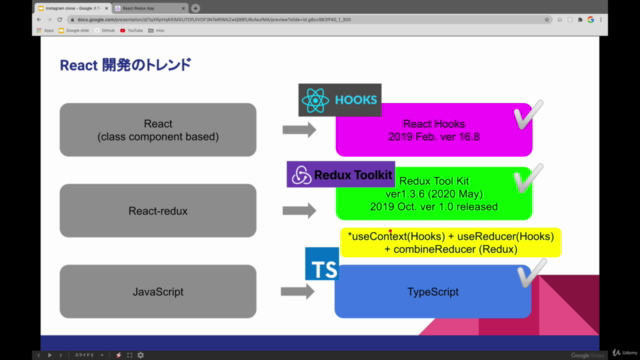
Task: Click the checkmark on React Hooks box
Action: [528, 114]
